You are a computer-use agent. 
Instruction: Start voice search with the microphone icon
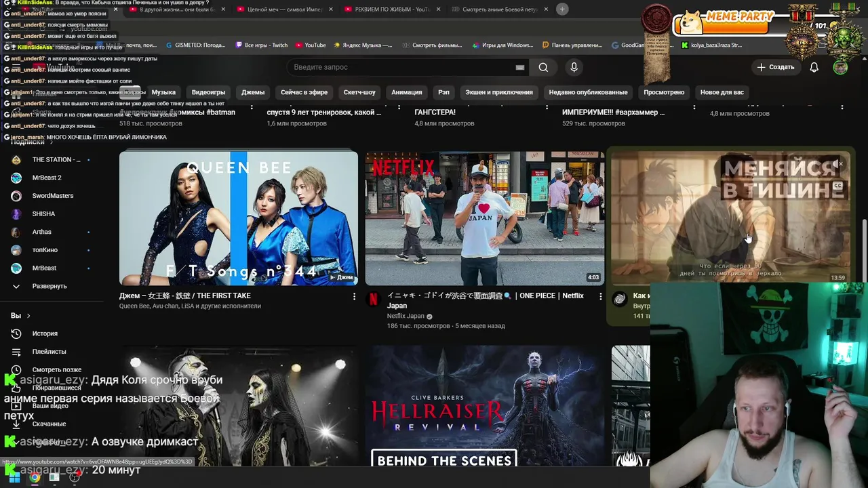coord(574,67)
